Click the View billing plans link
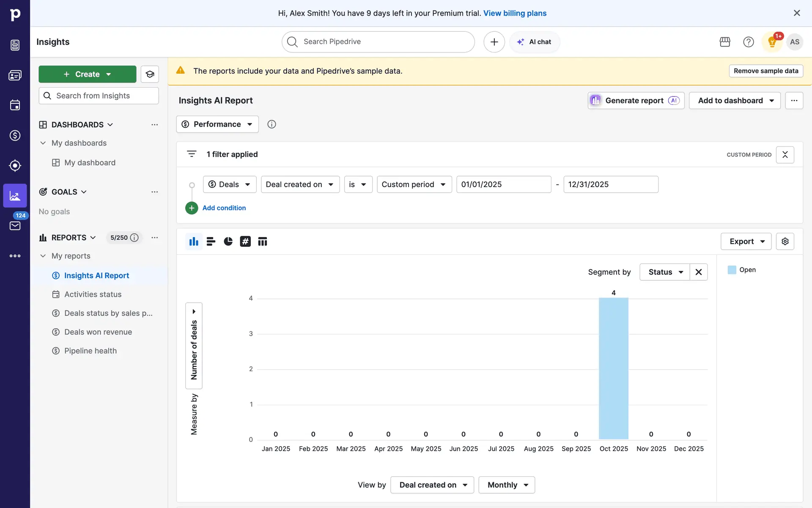The width and height of the screenshot is (812, 508). 515,13
